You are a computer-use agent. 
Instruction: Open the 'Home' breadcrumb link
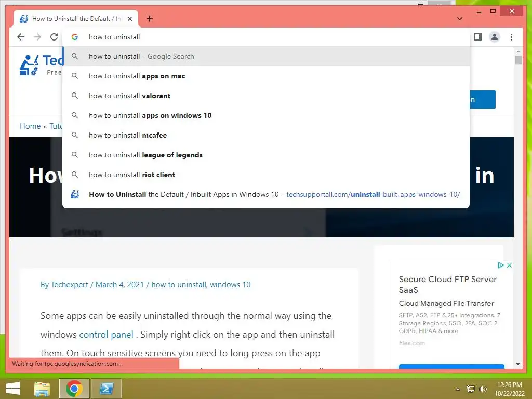click(x=30, y=126)
